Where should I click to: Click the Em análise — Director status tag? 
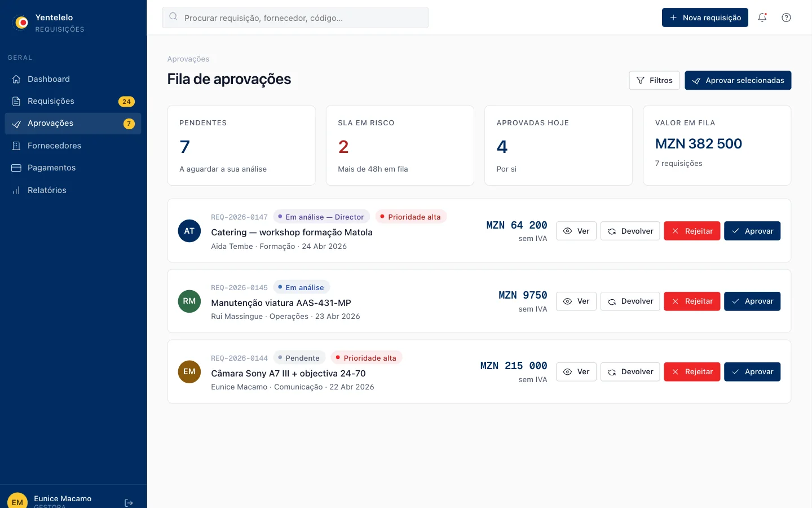pyautogui.click(x=321, y=217)
